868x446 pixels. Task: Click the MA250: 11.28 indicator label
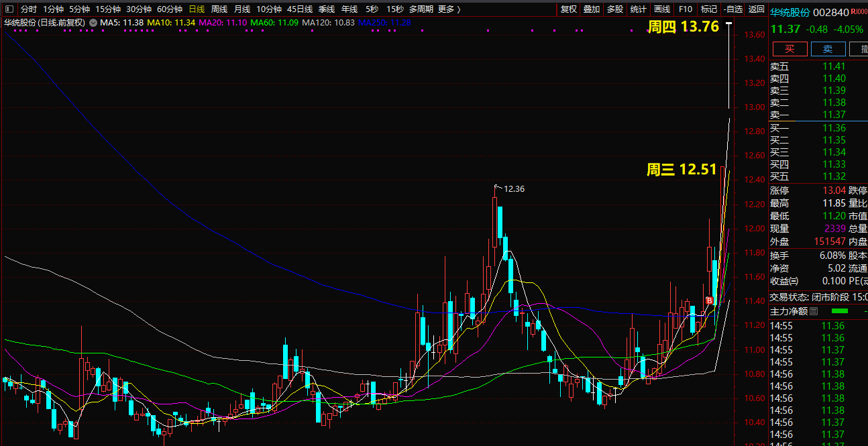click(x=384, y=23)
